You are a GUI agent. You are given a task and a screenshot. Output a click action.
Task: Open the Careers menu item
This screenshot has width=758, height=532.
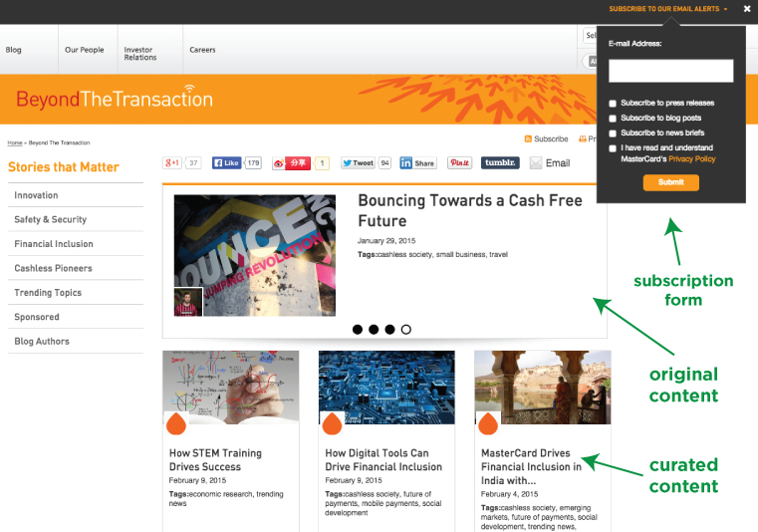pos(202,50)
